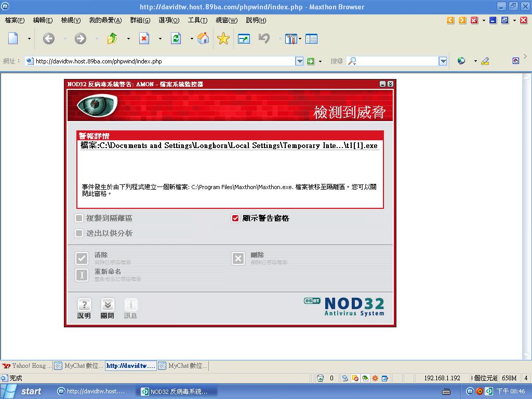
Task: Click the New page toolbar icon
Action: (x=13, y=38)
